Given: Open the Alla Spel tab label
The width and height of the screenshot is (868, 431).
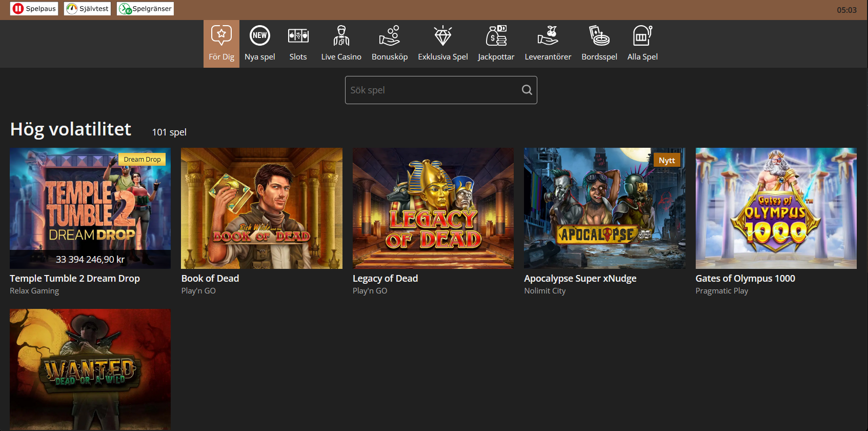Looking at the screenshot, I should click(642, 57).
